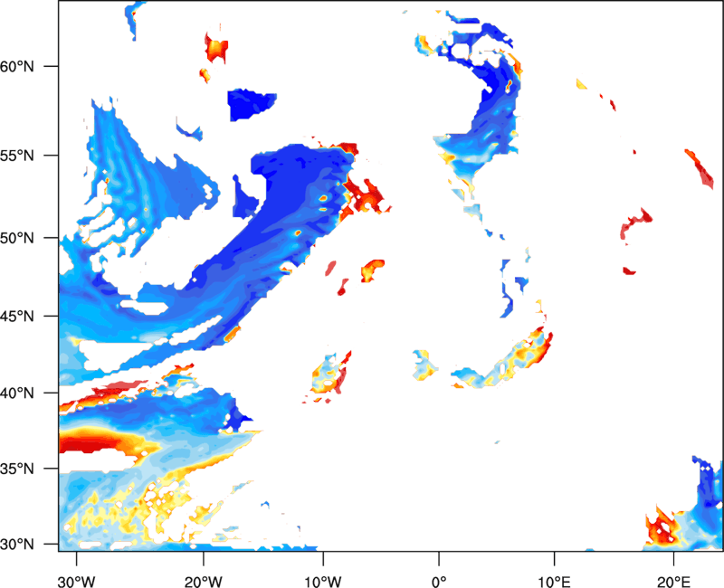Click the 30°W longitude label
Image resolution: width=724 pixels, height=588 pixels.
click(76, 582)
